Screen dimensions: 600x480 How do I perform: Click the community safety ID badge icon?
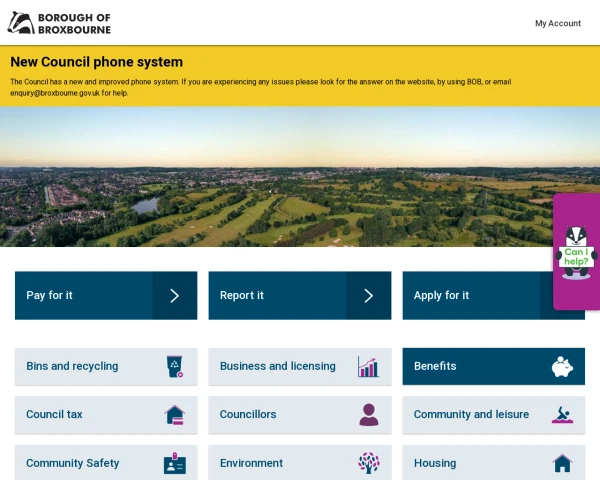point(175,464)
